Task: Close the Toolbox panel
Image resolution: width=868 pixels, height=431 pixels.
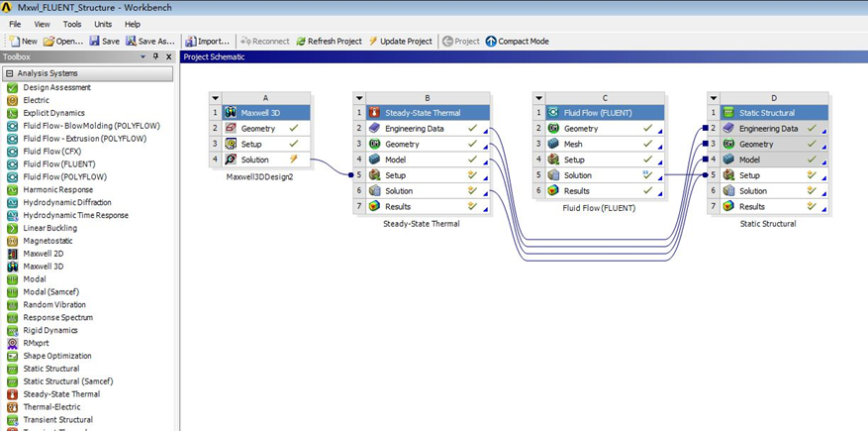Action: (x=167, y=56)
